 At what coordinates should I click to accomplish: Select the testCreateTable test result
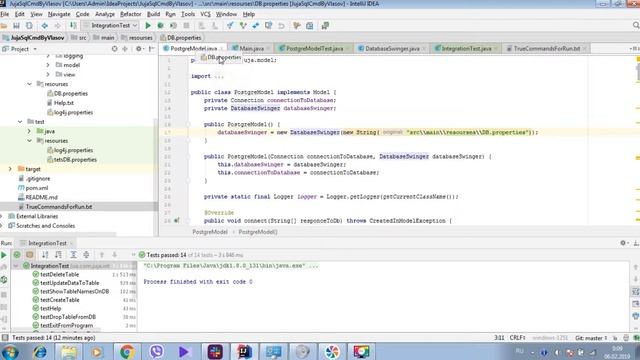pos(60,300)
